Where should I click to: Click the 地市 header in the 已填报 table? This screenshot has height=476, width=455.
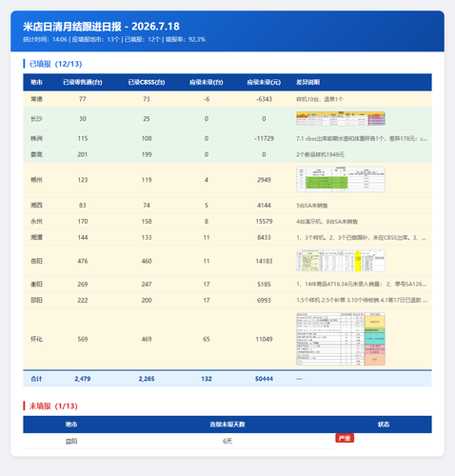[x=36, y=83]
